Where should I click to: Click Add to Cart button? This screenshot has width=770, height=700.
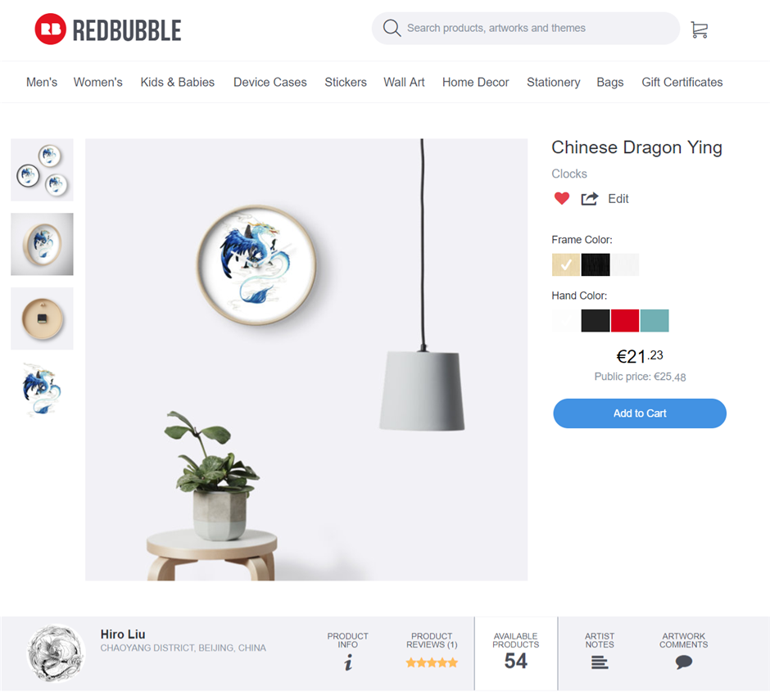coord(640,413)
